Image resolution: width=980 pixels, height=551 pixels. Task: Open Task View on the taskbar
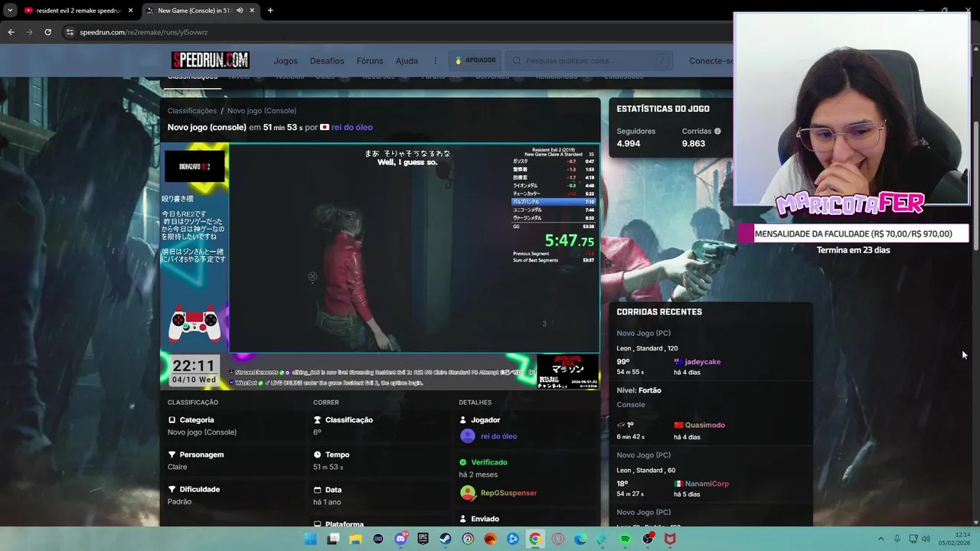(333, 539)
